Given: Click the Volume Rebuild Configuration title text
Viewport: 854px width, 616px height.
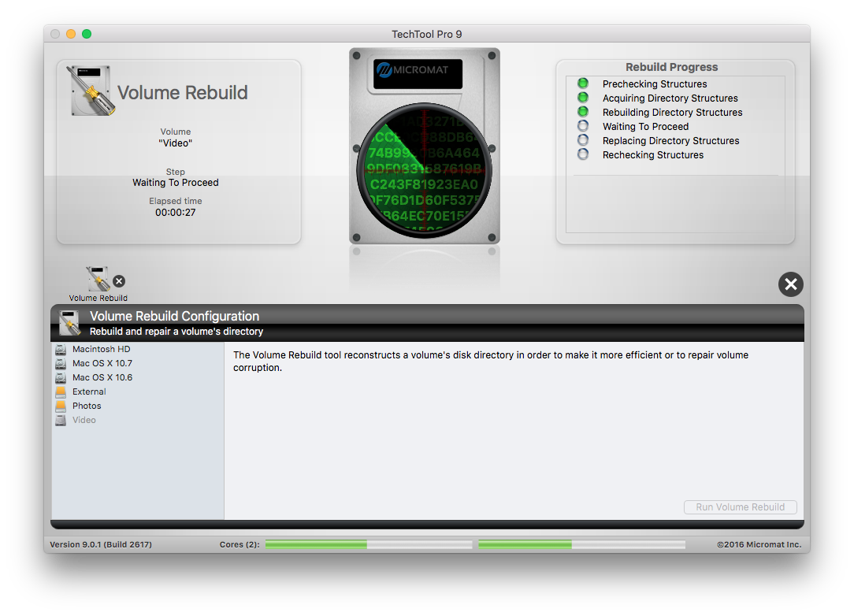Looking at the screenshot, I should coord(174,316).
